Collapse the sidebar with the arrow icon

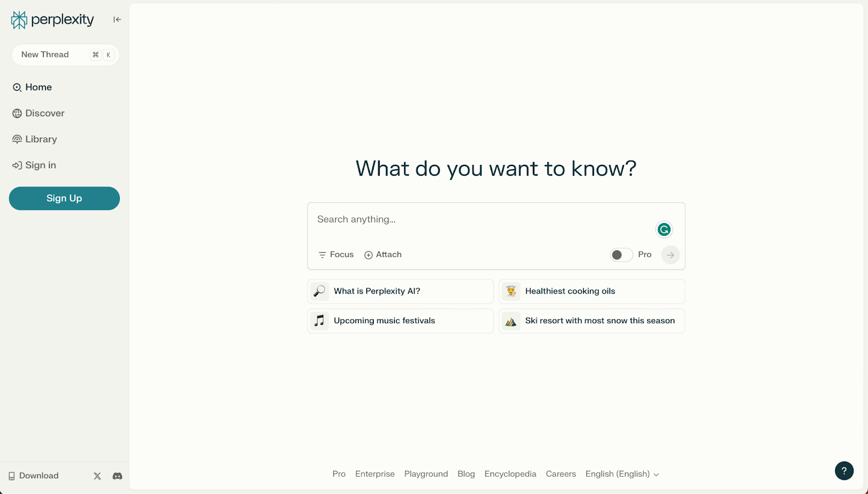[117, 20]
